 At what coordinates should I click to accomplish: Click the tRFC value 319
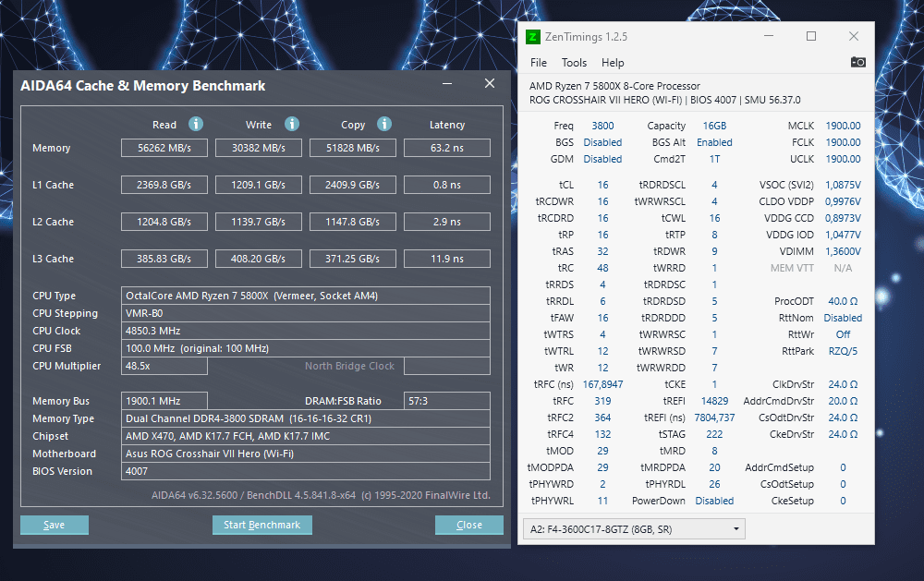[602, 401]
